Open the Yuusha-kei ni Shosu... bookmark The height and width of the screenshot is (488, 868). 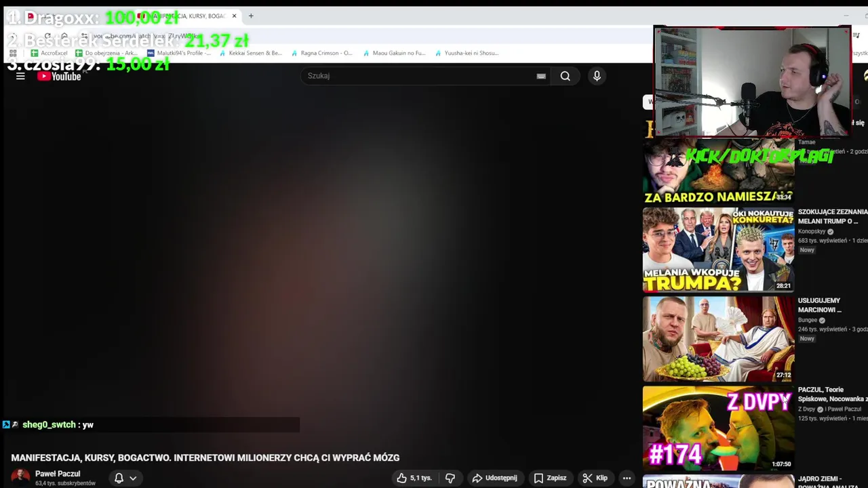[466, 53]
